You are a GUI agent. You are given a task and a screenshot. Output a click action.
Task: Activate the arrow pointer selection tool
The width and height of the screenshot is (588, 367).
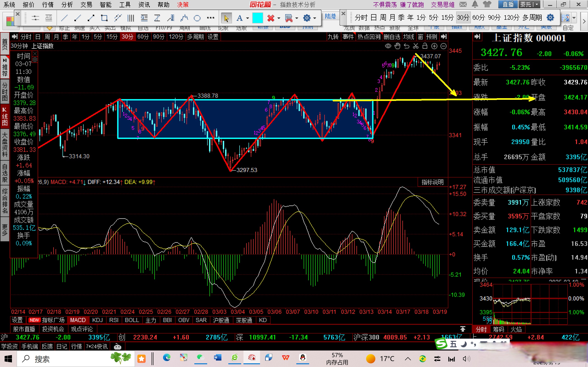coord(226,18)
